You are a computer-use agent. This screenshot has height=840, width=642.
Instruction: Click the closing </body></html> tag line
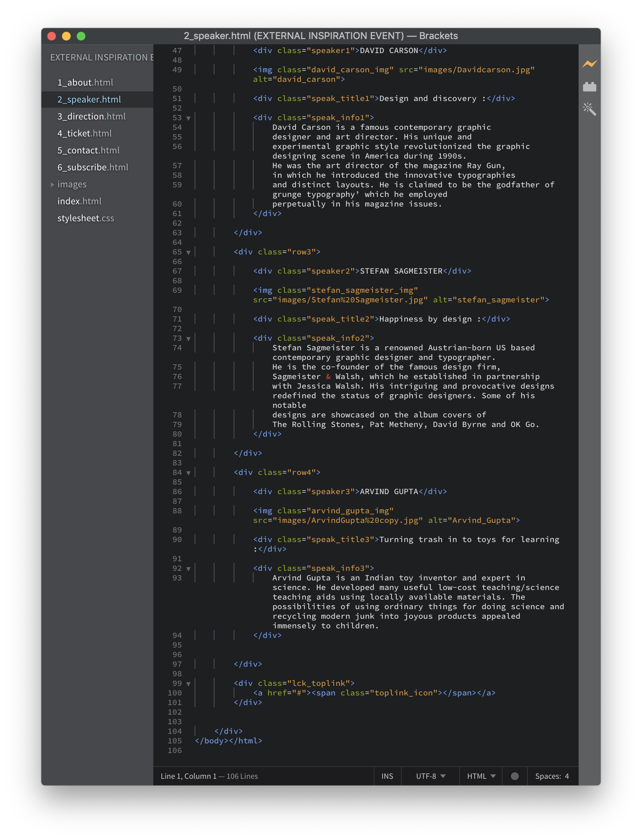(228, 740)
